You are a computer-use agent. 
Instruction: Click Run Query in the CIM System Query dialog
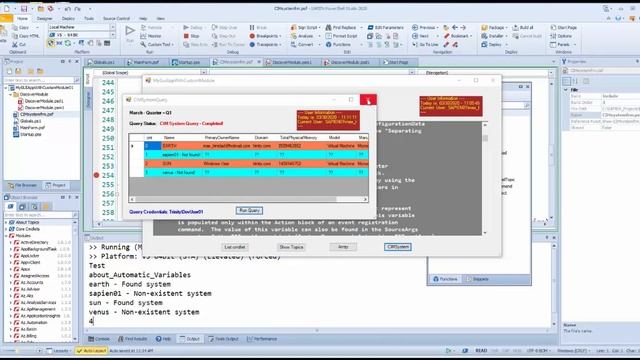249,211
